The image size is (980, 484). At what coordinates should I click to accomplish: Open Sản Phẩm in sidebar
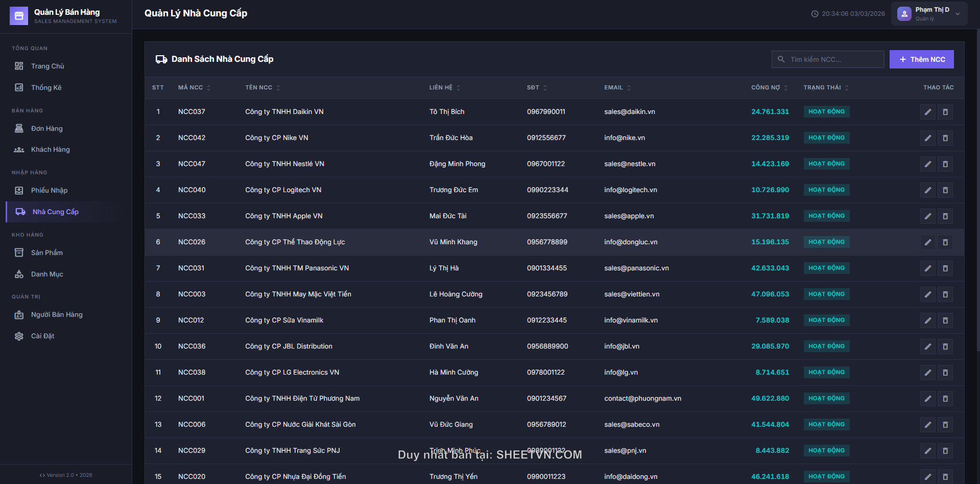click(x=46, y=253)
